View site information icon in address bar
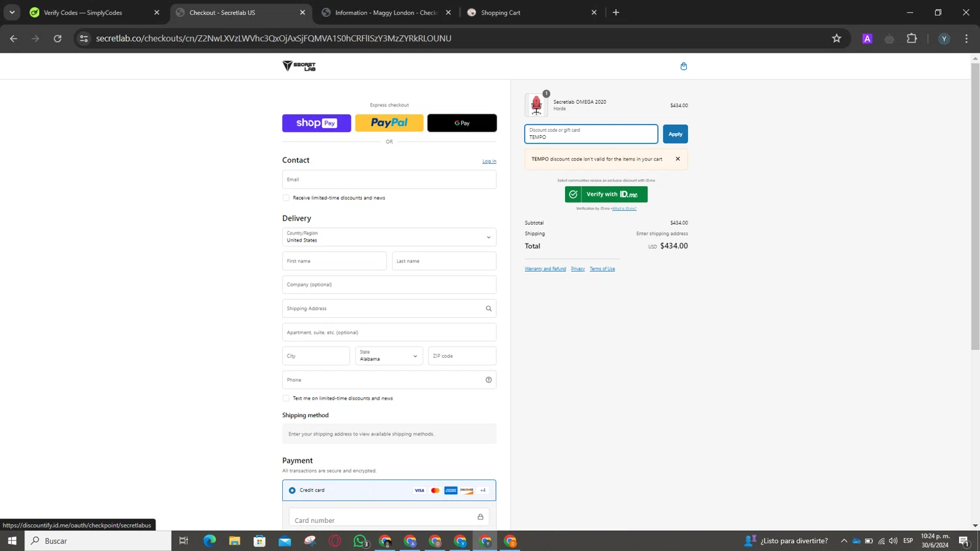The width and height of the screenshot is (980, 551). (84, 39)
